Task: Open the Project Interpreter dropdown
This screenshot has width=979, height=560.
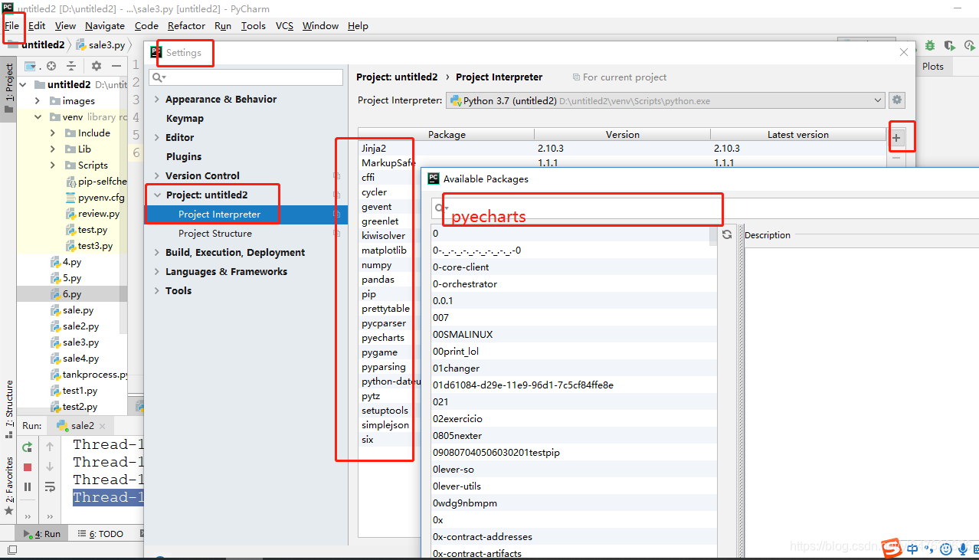Action: pyautogui.click(x=878, y=100)
